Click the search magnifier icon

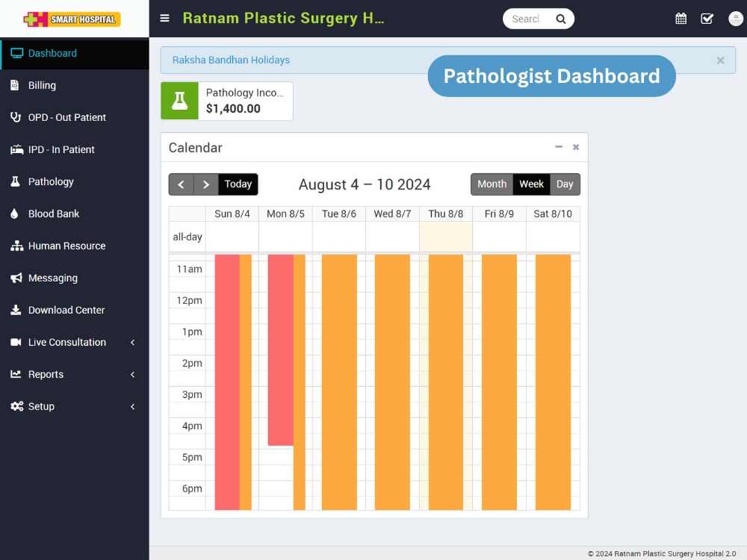tap(561, 19)
